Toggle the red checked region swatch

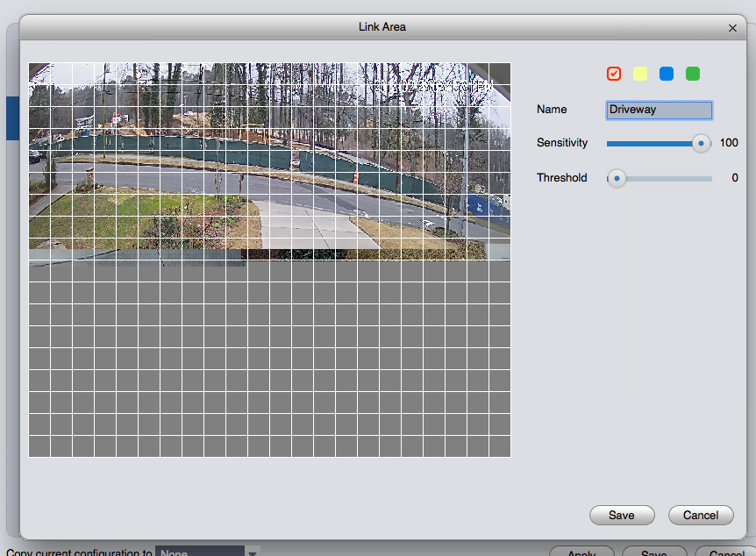(x=613, y=74)
